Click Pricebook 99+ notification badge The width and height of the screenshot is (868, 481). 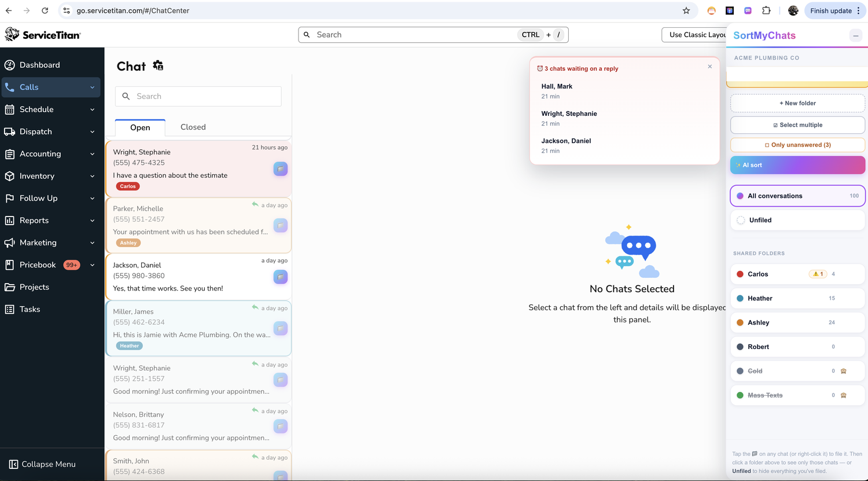coord(72,265)
